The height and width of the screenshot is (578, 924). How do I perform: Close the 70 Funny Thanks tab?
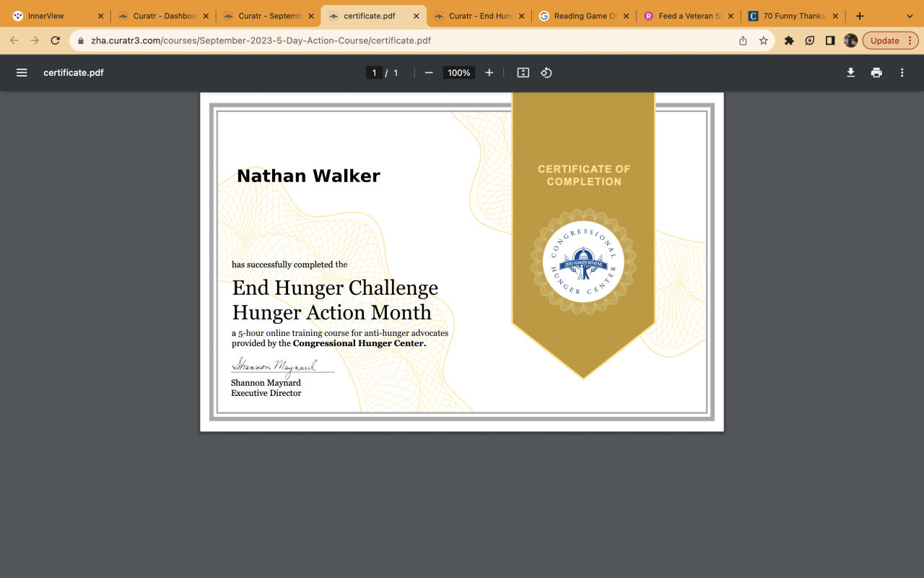pyautogui.click(x=835, y=16)
